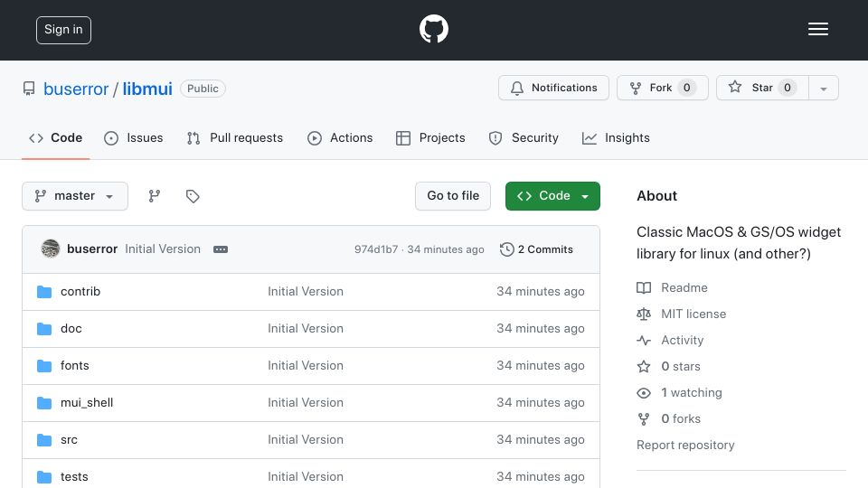Click the fonts folder icon

tap(44, 366)
